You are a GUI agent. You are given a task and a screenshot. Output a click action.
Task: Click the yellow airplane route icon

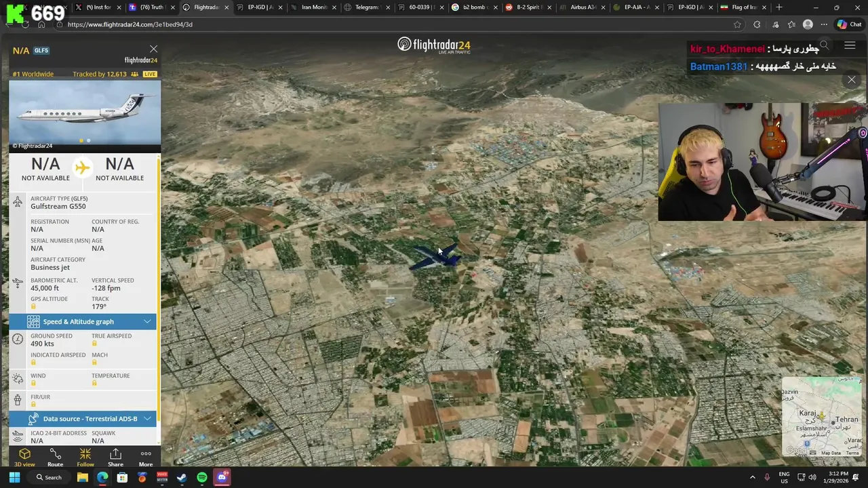click(x=82, y=167)
